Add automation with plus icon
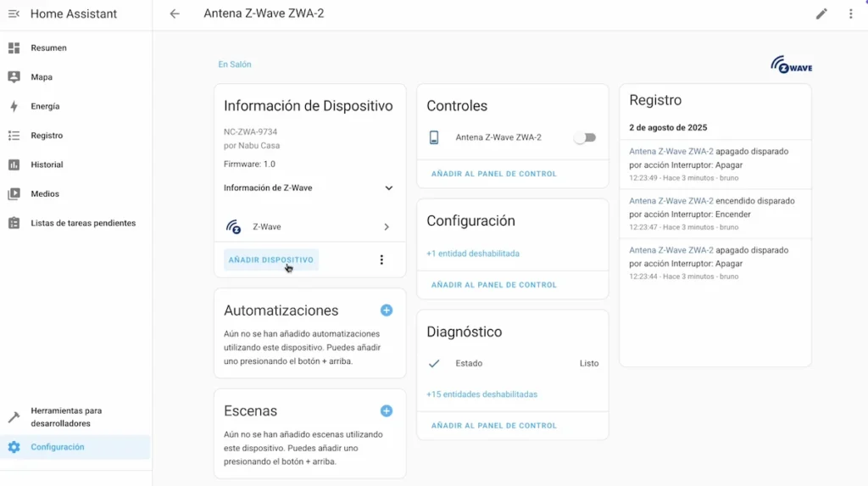Viewport: 868px width, 486px height. (x=387, y=310)
